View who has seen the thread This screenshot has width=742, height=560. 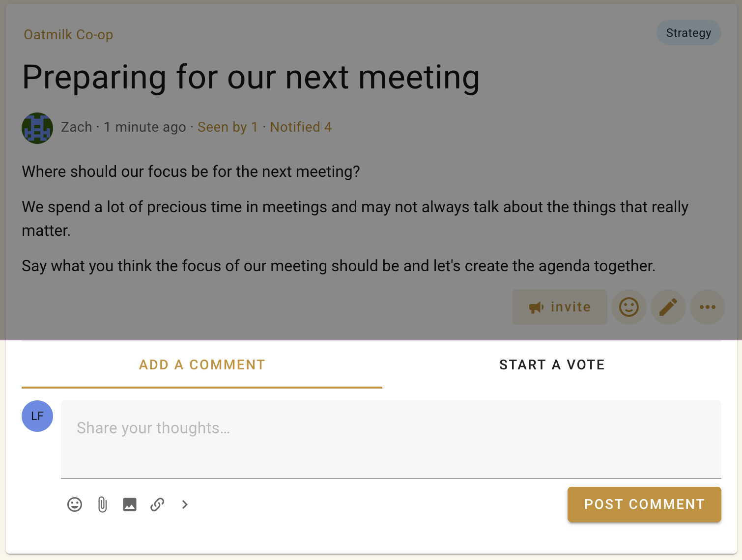coord(228,127)
